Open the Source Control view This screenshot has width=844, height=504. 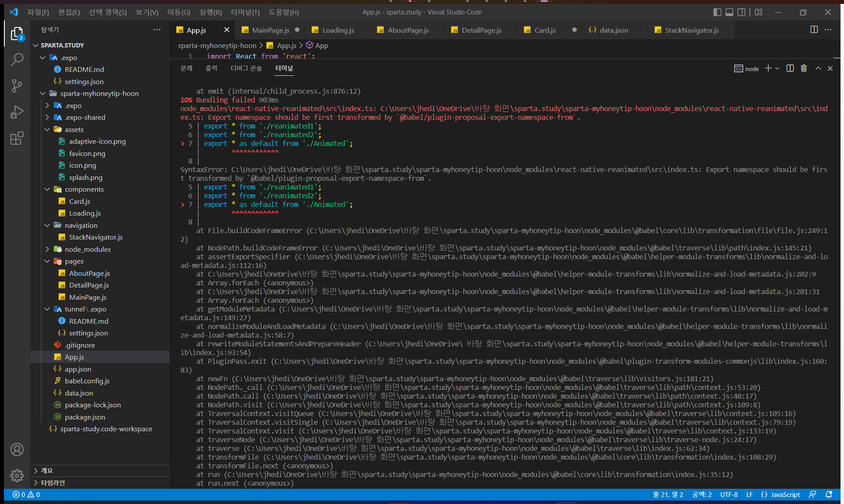[17, 86]
